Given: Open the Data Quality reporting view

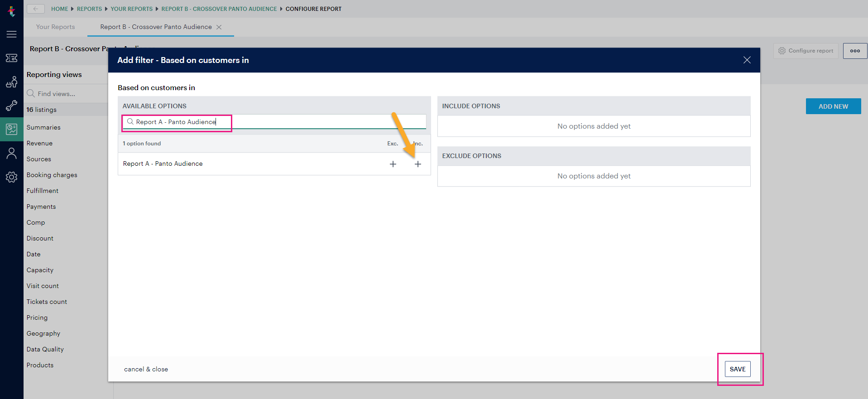Looking at the screenshot, I should [45, 349].
